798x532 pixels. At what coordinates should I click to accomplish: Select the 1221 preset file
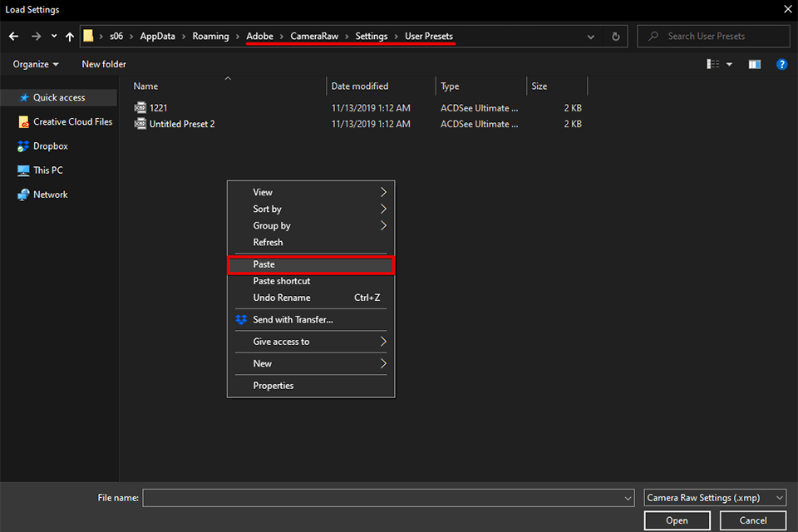click(158, 108)
